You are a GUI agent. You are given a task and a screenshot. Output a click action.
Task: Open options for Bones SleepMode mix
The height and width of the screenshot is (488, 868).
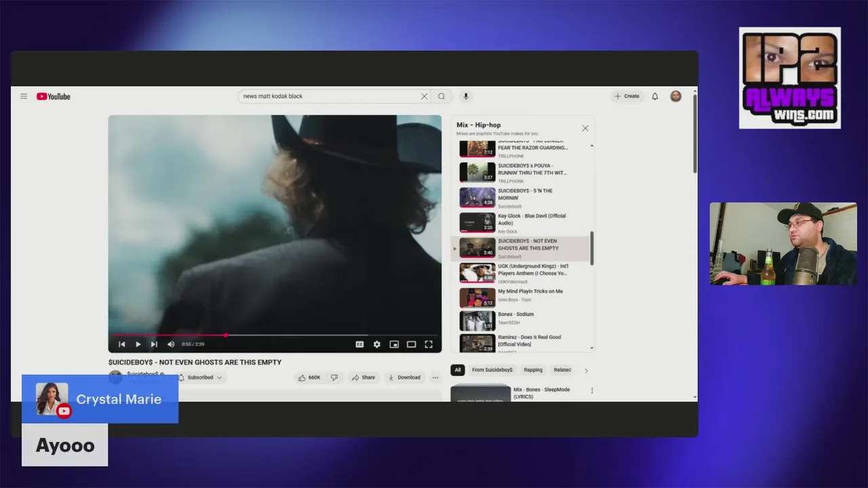pyautogui.click(x=592, y=390)
